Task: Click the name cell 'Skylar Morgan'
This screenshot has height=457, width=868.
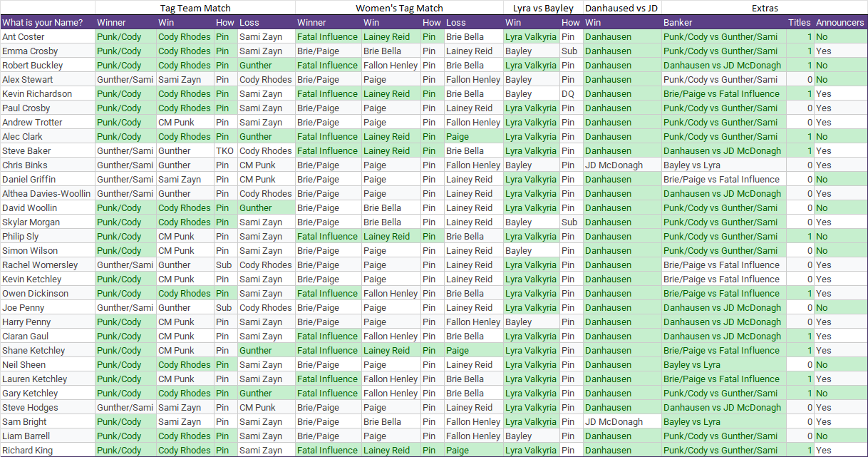Action: tap(48, 222)
